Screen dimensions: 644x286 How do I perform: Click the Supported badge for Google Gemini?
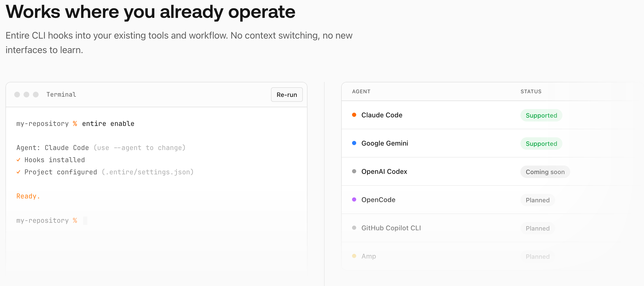click(541, 144)
